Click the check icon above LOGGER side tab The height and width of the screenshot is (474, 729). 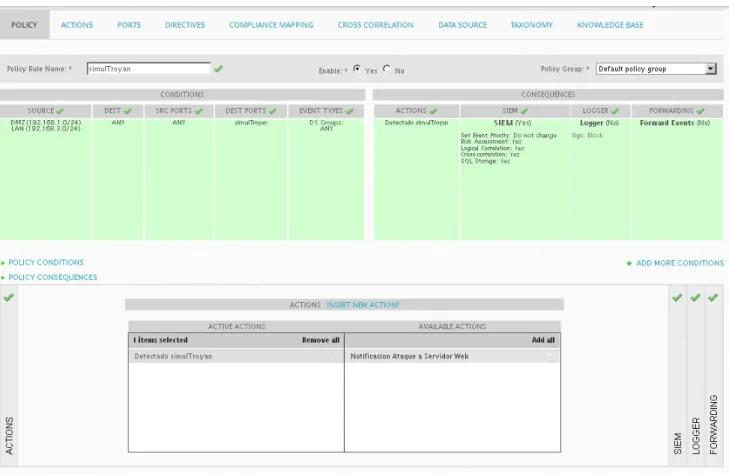pos(695,297)
